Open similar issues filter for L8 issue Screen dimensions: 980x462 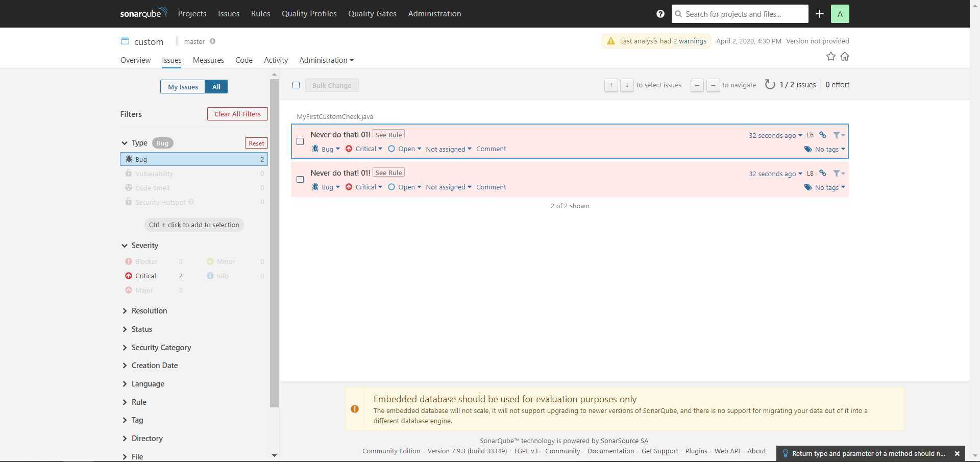[x=839, y=174]
